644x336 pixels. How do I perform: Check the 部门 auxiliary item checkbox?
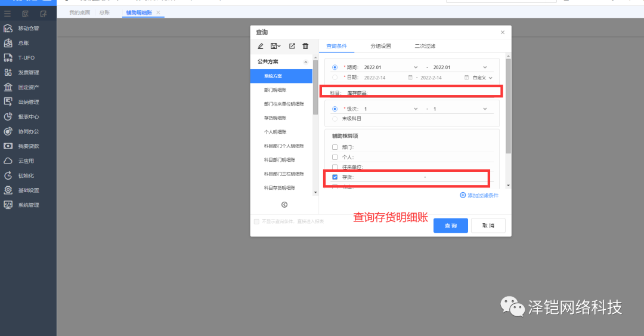335,147
